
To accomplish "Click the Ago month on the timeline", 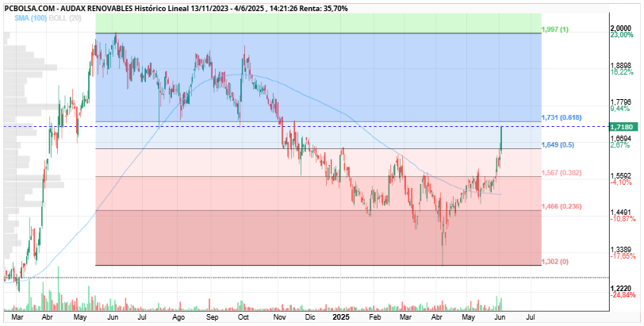I will 178,317.
